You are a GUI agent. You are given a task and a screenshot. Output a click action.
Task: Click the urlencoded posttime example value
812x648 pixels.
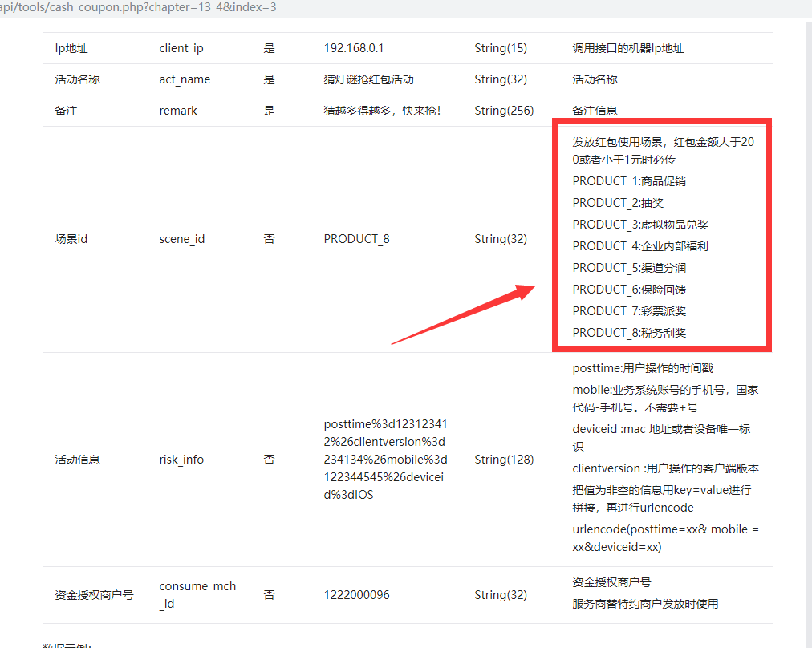385,459
